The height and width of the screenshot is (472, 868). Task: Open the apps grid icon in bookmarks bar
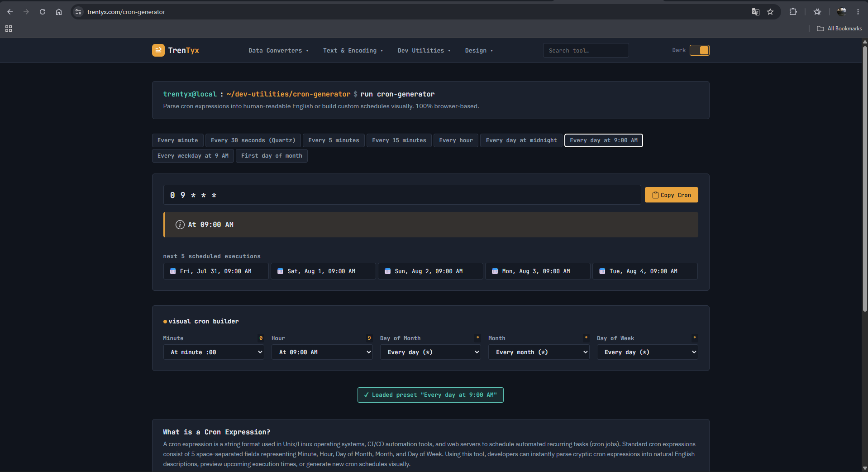(9, 29)
